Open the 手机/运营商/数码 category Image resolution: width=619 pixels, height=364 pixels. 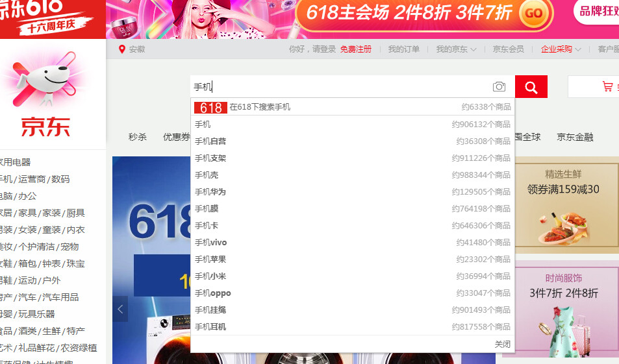click(34, 179)
